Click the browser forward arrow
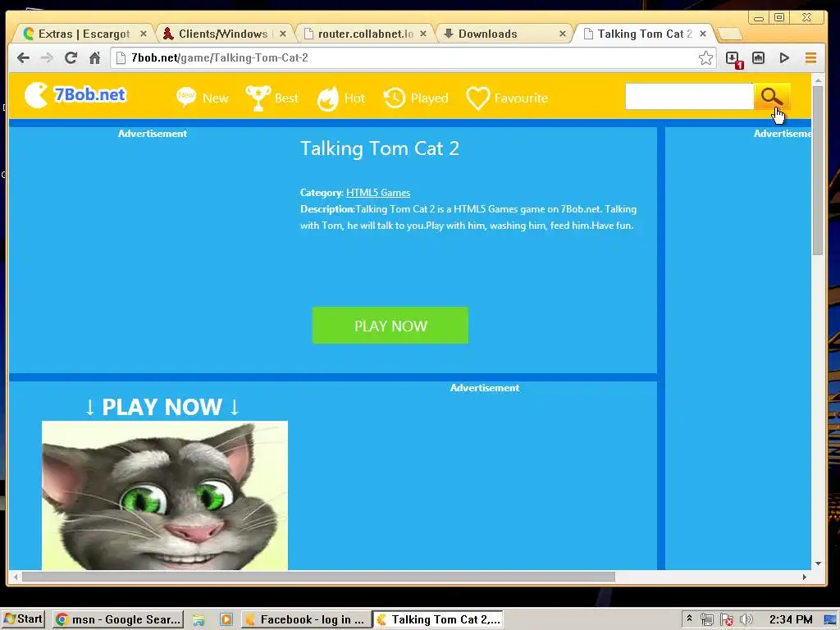Image resolution: width=840 pixels, height=630 pixels. tap(47, 58)
